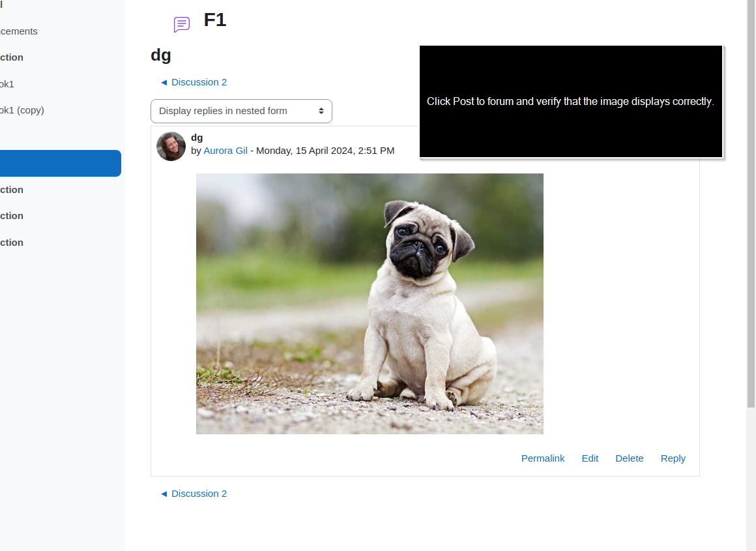Edit the dg forum post
756x551 pixels.
(590, 458)
